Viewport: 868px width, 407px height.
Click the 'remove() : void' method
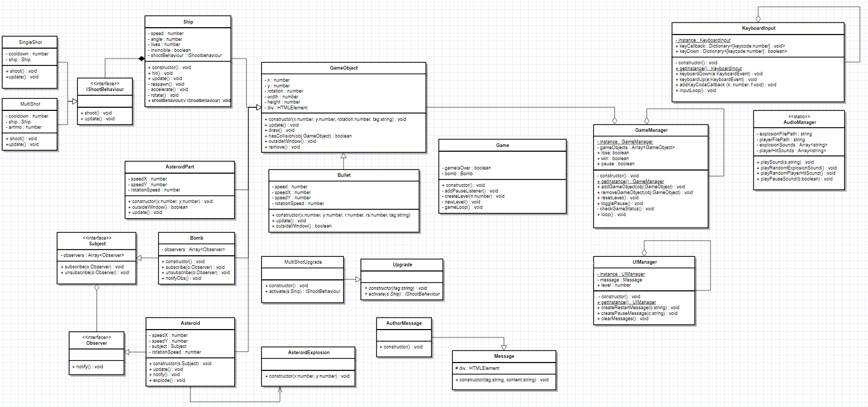282,147
